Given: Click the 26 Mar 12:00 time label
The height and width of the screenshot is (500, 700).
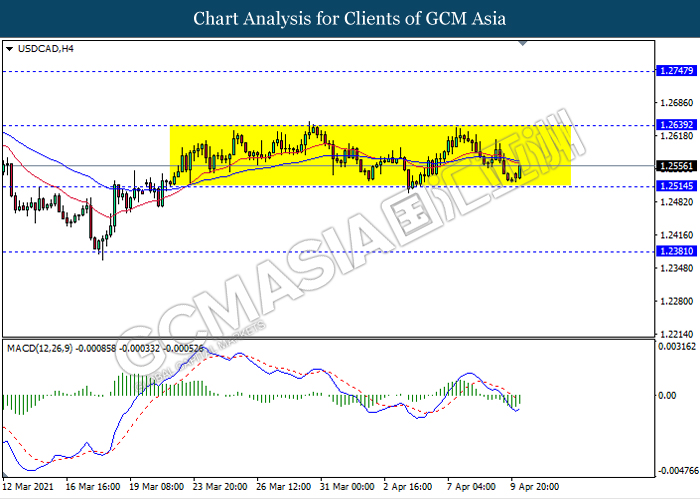Looking at the screenshot, I should (x=283, y=487).
